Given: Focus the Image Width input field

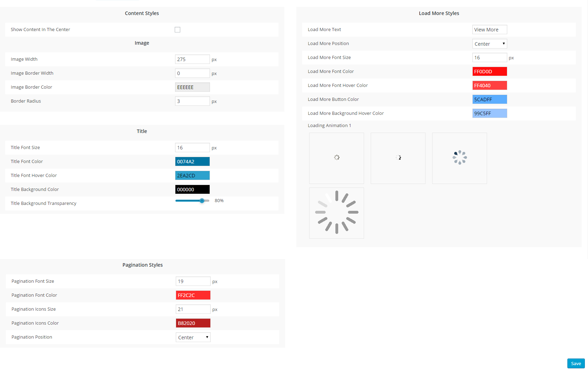Looking at the screenshot, I should pyautogui.click(x=192, y=59).
